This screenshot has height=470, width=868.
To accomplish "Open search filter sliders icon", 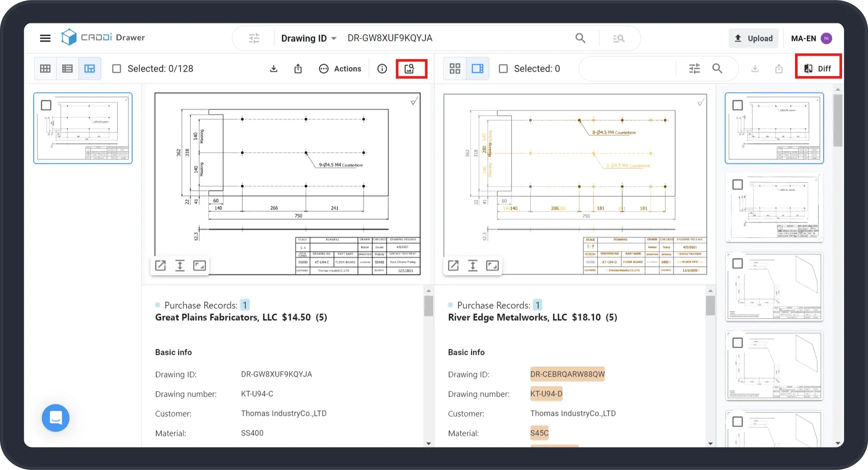I will click(254, 38).
